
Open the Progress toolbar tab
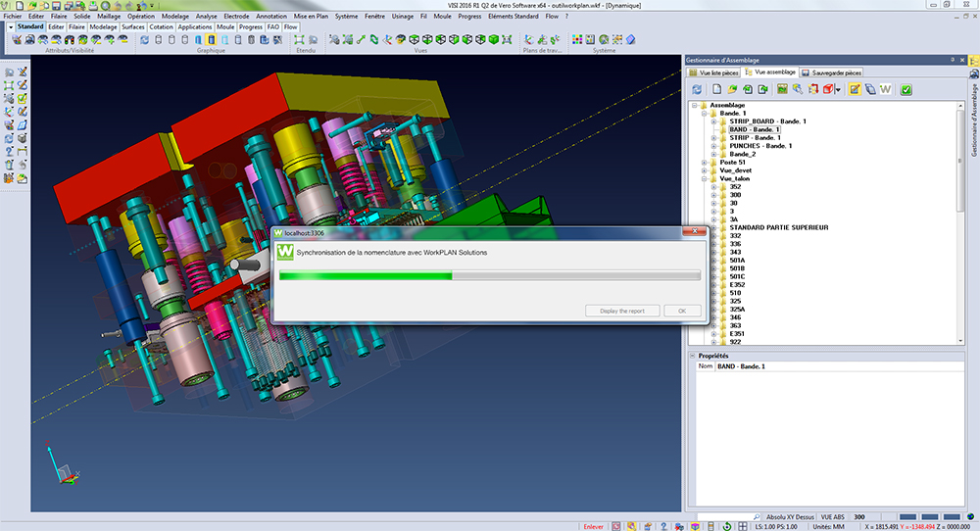pyautogui.click(x=250, y=26)
